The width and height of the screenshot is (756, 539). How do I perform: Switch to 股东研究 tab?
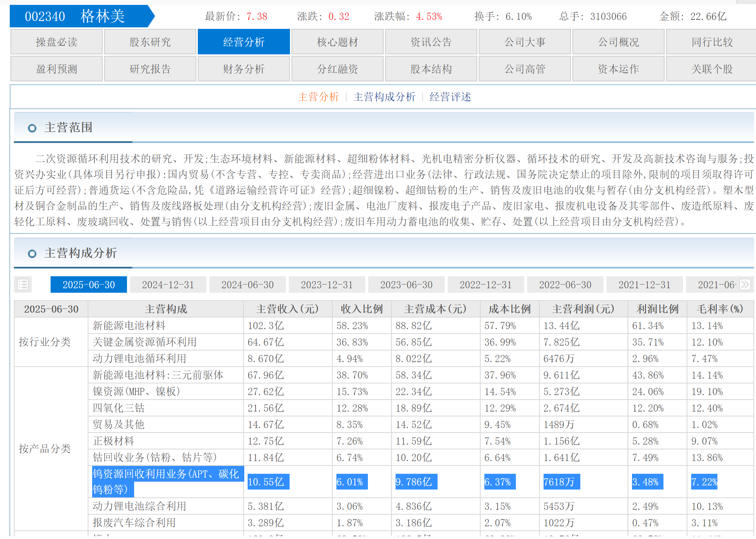point(150,42)
